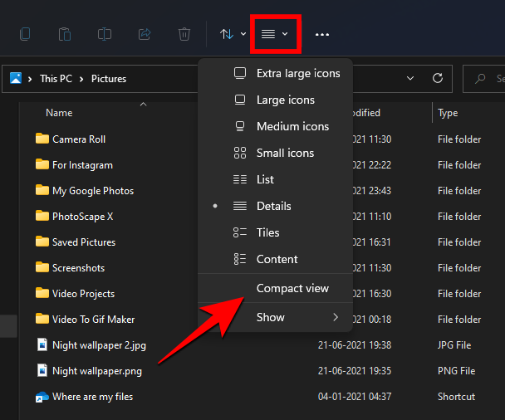This screenshot has height=420, width=505.
Task: Select the Details view option
Action: (x=273, y=206)
